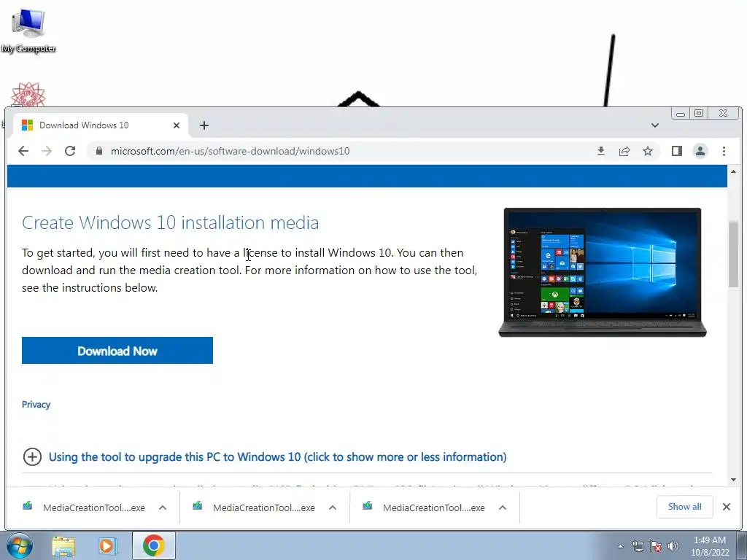The image size is (747, 560).
Task: Launch Windows Media Player from taskbar
Action: pos(108,545)
